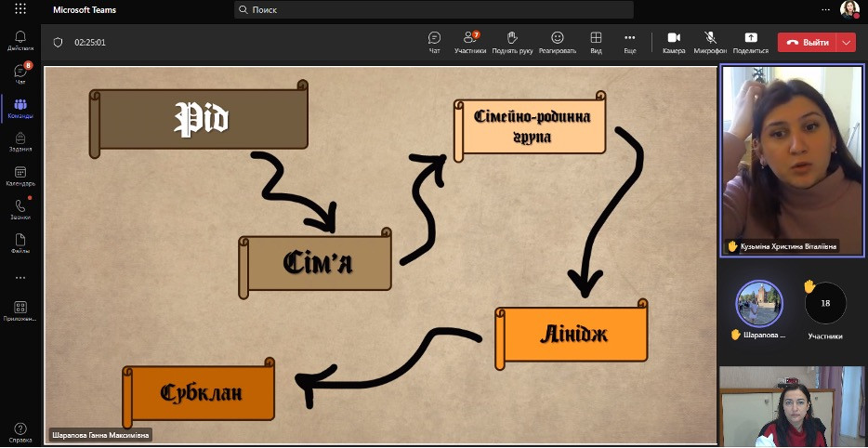Open Календарь in the left sidebar
The height and width of the screenshot is (448, 868).
[x=20, y=176]
